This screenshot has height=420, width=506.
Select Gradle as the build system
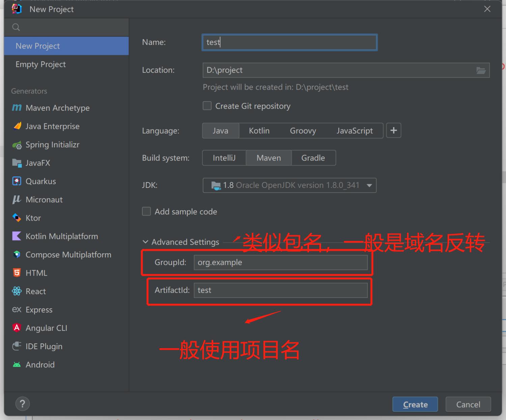[x=313, y=158]
